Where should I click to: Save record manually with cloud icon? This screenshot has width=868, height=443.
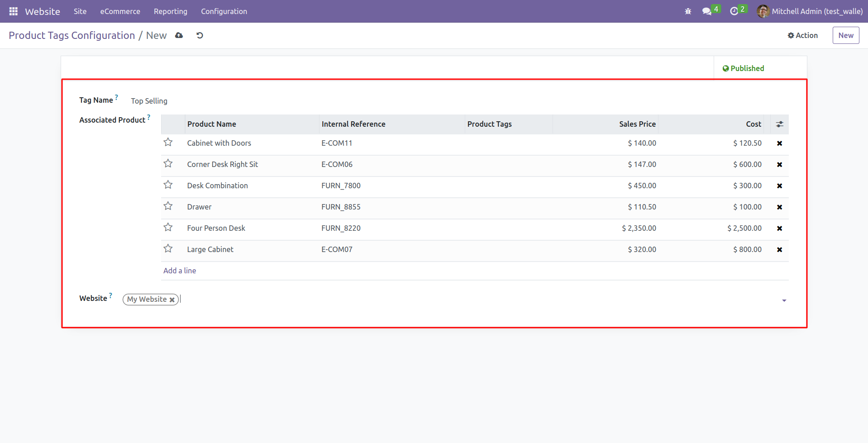[179, 35]
